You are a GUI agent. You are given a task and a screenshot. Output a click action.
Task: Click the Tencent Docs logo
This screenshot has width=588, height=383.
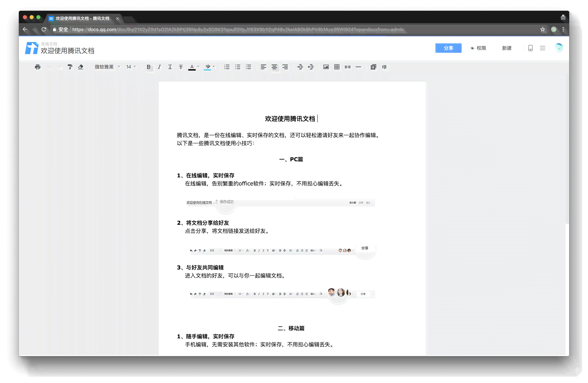click(x=32, y=48)
